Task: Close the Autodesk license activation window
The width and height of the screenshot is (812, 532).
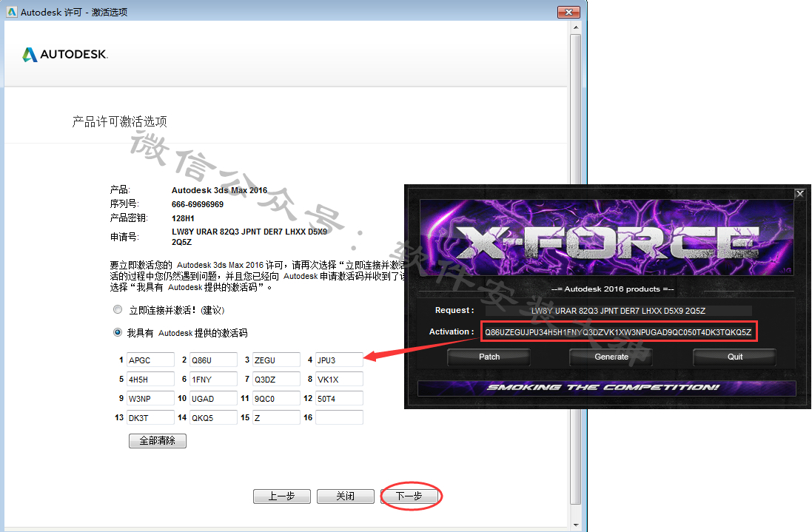Action: pos(568,11)
